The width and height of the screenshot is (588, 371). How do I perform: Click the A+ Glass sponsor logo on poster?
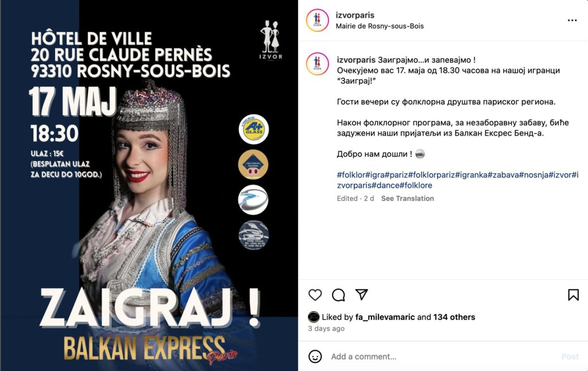coord(254,129)
